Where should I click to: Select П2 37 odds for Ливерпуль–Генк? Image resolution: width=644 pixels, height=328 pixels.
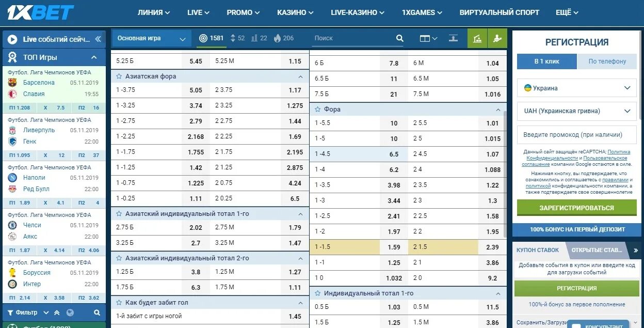click(89, 155)
